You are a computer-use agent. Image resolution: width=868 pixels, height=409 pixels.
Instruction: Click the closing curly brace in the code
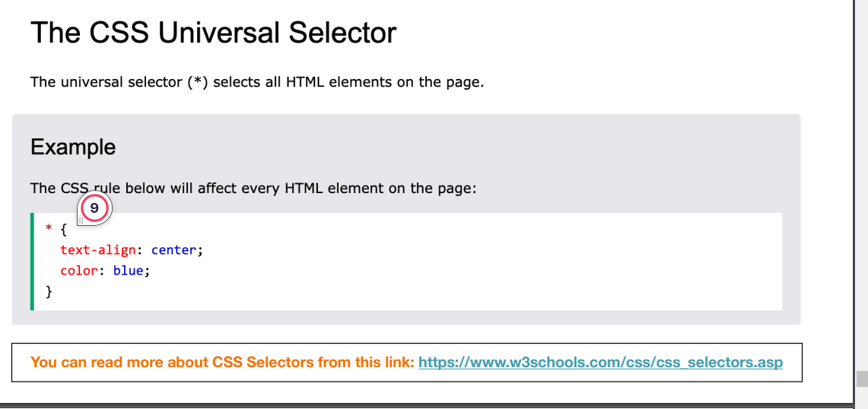pyautogui.click(x=49, y=292)
